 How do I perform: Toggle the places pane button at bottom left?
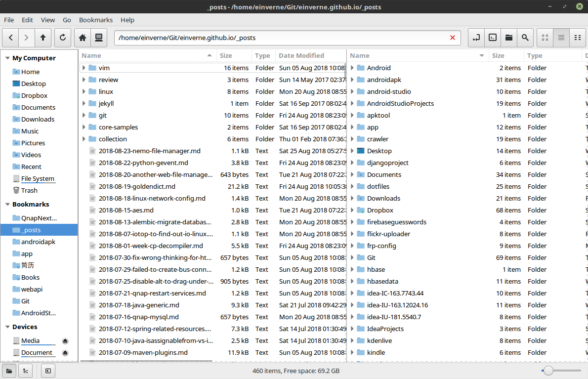click(8, 371)
